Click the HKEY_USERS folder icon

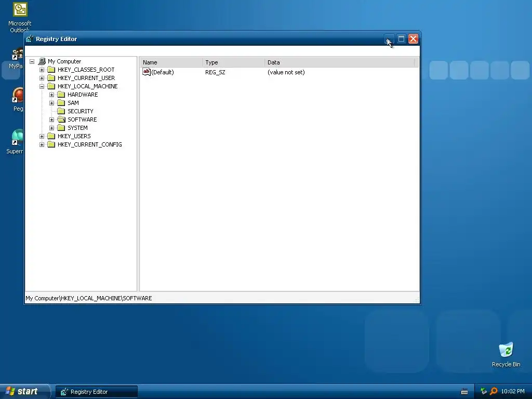(51, 136)
